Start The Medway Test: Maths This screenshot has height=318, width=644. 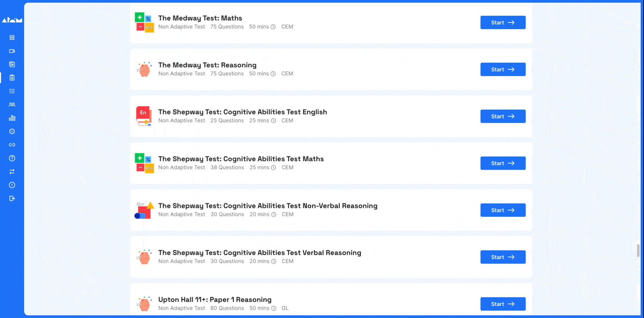click(503, 22)
